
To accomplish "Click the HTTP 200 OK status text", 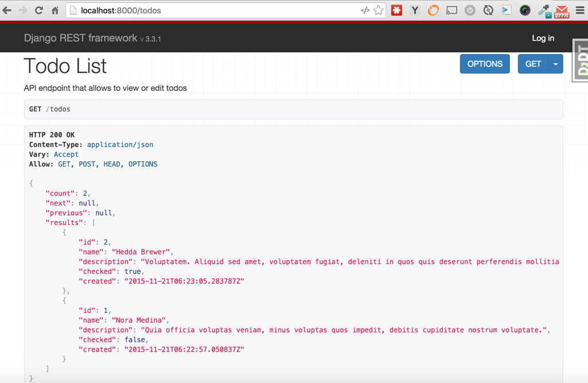I will coord(52,135).
